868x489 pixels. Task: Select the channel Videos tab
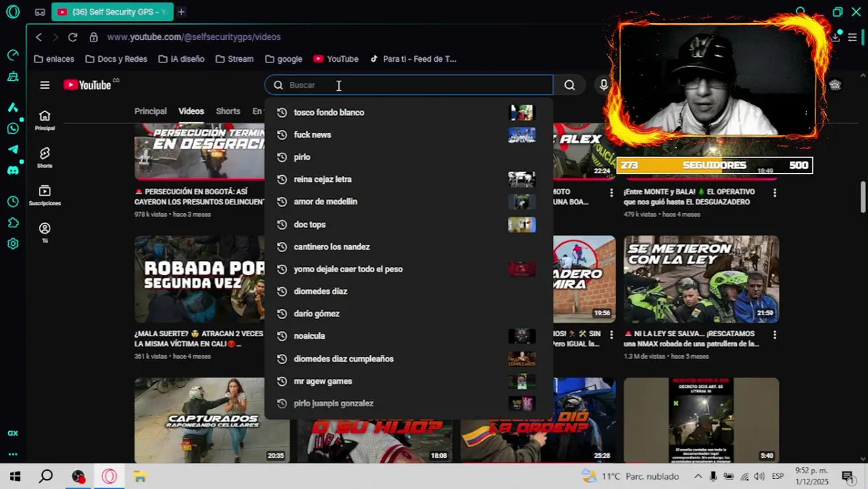[191, 111]
